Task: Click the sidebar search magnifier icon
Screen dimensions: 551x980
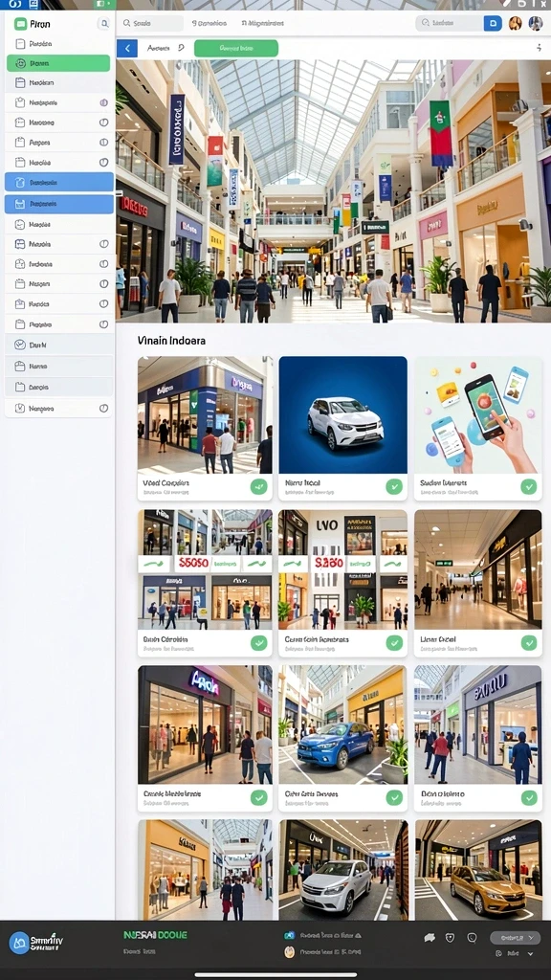Action: coord(104,24)
